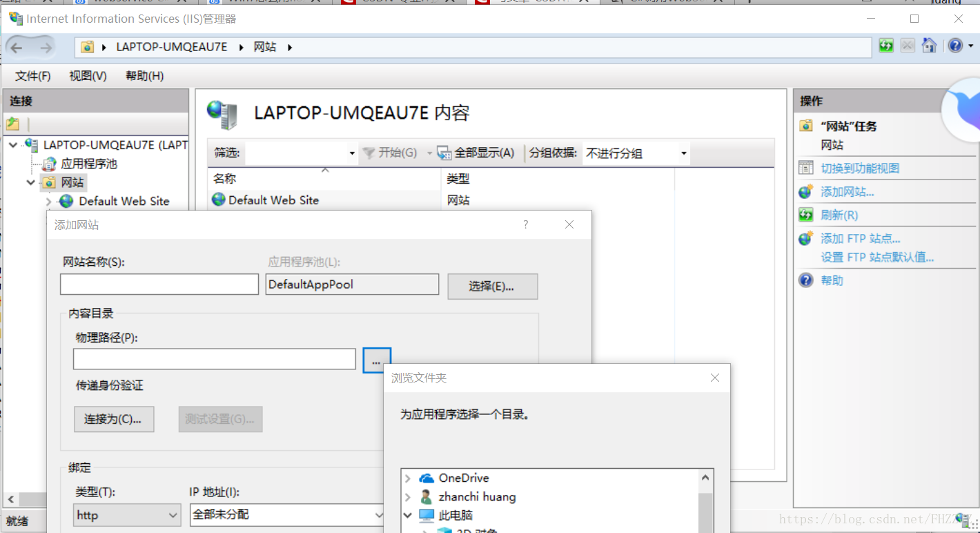Click the green refresh icon beside 刷新(R)
Viewport: 980px width, 533px height.
[x=805, y=215]
